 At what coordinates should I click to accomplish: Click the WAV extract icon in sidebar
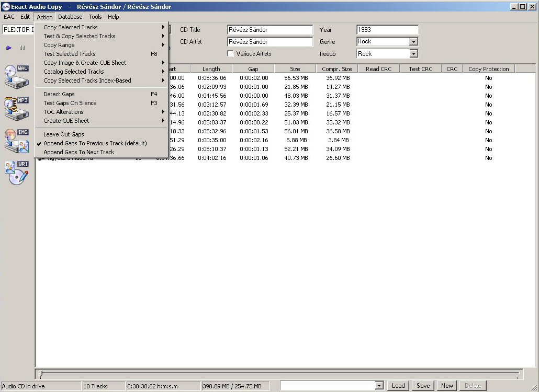(17, 76)
